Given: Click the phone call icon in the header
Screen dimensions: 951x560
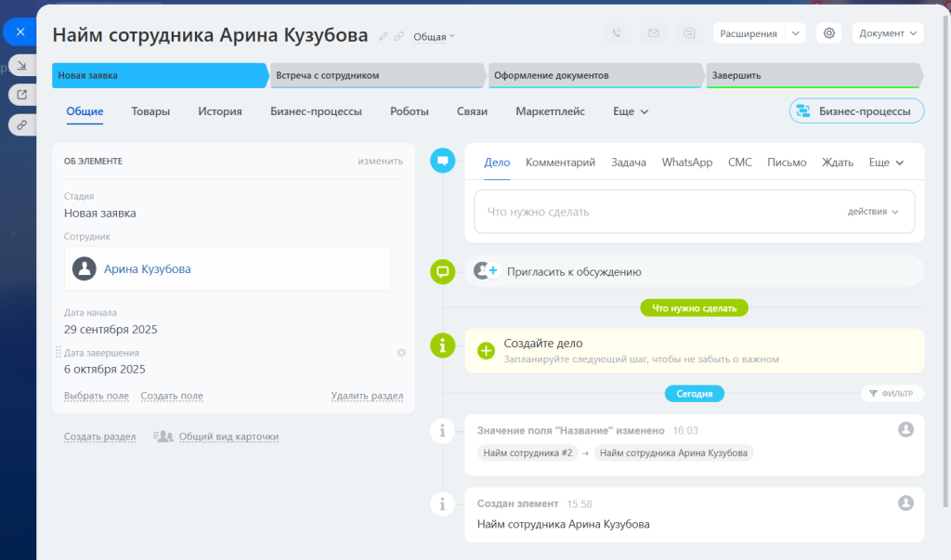Looking at the screenshot, I should coord(616,33).
